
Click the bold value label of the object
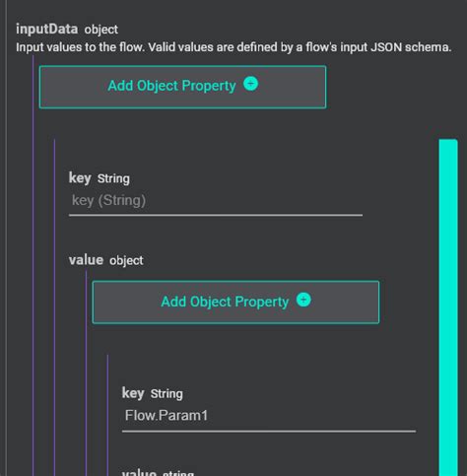[x=86, y=260]
